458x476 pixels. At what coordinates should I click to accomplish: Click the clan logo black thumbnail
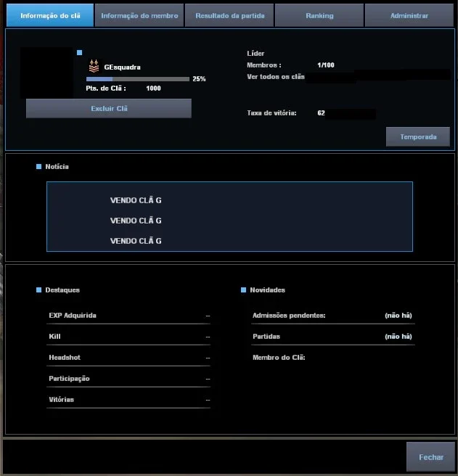click(46, 73)
